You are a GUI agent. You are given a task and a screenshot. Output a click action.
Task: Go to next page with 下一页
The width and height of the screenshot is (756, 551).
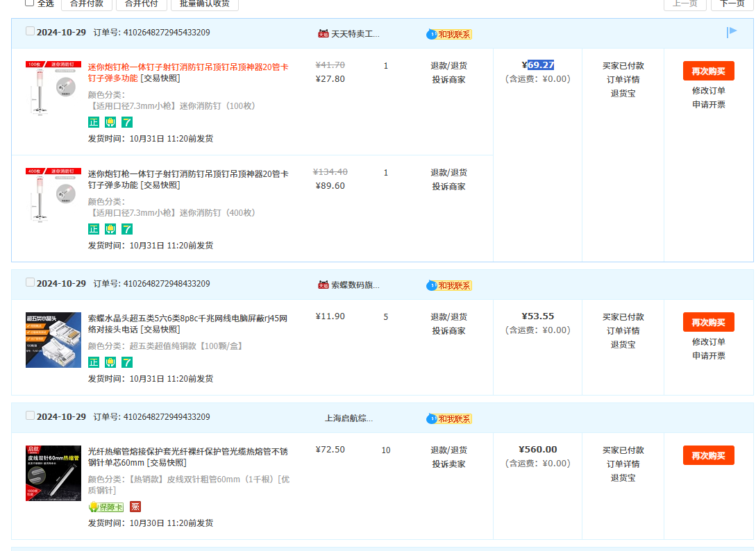[732, 3]
